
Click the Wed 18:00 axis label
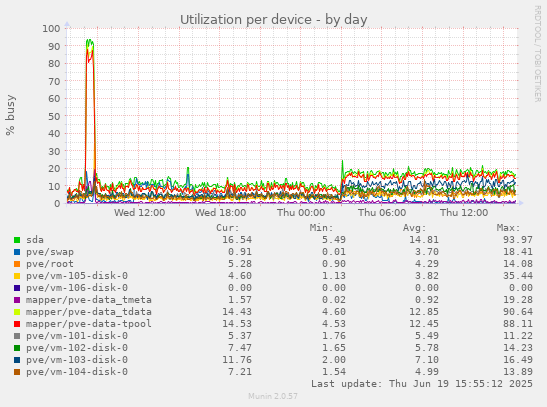(220, 213)
